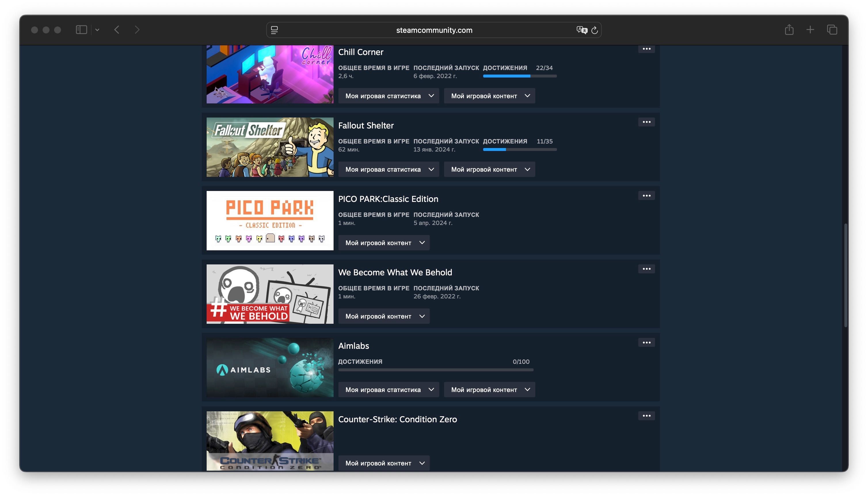Viewport: 868px width, 496px height.
Task: Expand Chill Corner 'Мой игровой контент' dropdown
Action: pos(489,96)
